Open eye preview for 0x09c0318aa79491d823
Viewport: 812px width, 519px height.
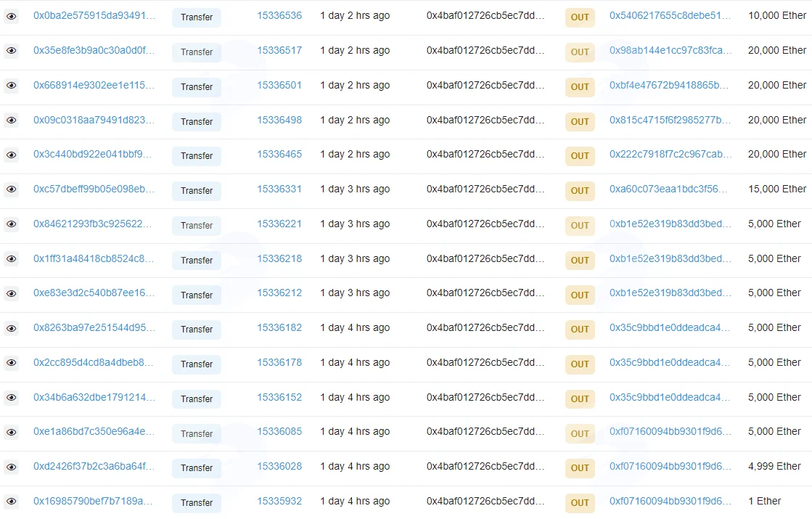coord(11,120)
